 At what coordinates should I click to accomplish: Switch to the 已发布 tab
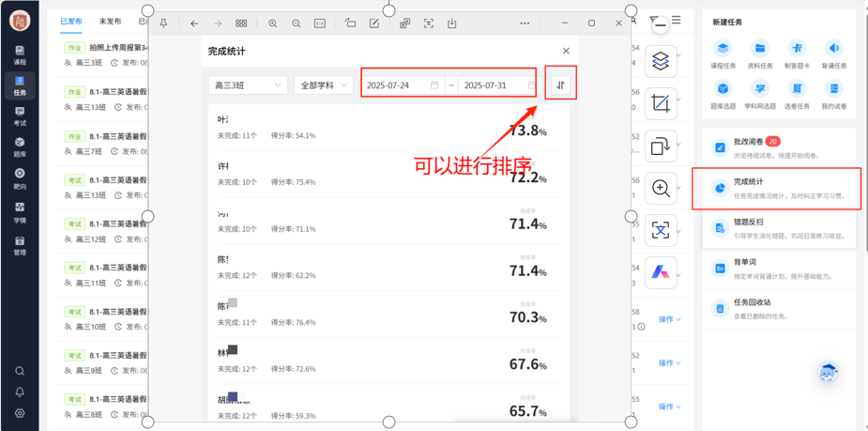[x=71, y=21]
